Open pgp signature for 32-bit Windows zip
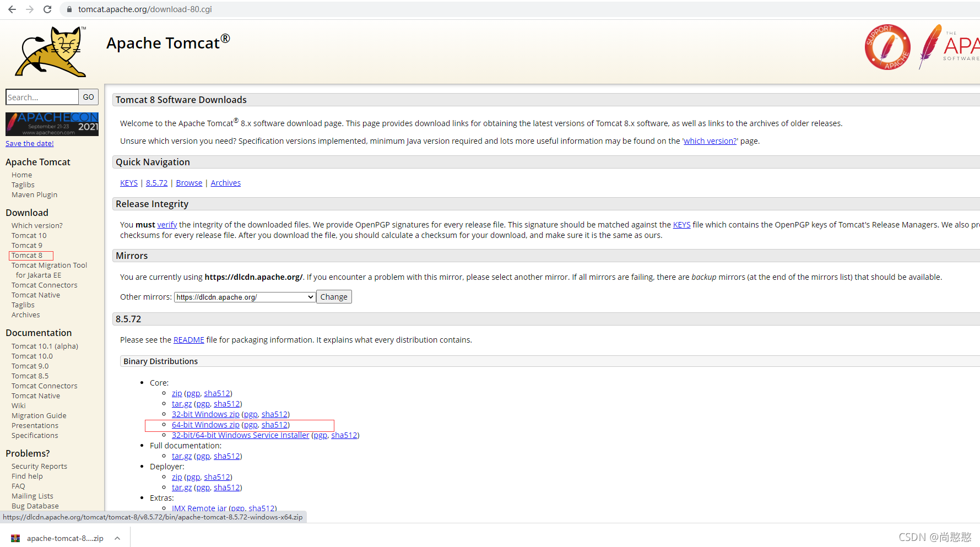This screenshot has height=547, width=980. (x=250, y=414)
